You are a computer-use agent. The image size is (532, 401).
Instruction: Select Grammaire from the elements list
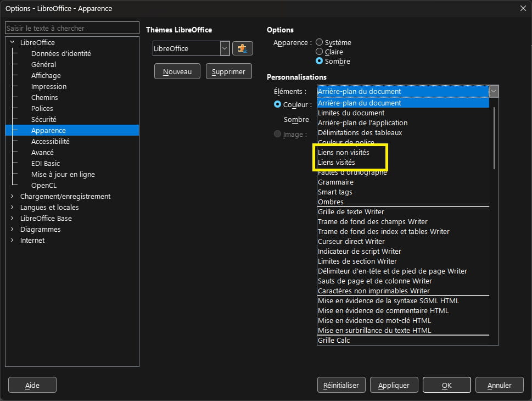pos(403,182)
